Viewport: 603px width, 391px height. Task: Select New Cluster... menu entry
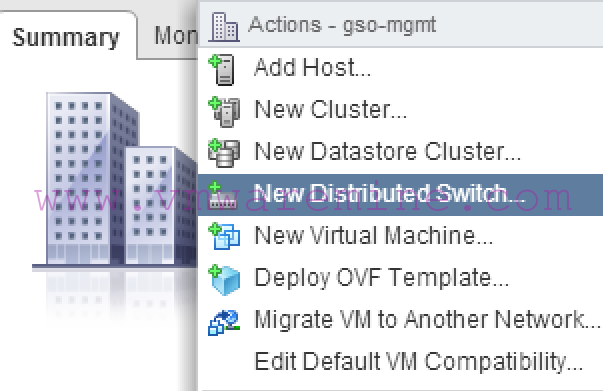[x=400, y=111]
